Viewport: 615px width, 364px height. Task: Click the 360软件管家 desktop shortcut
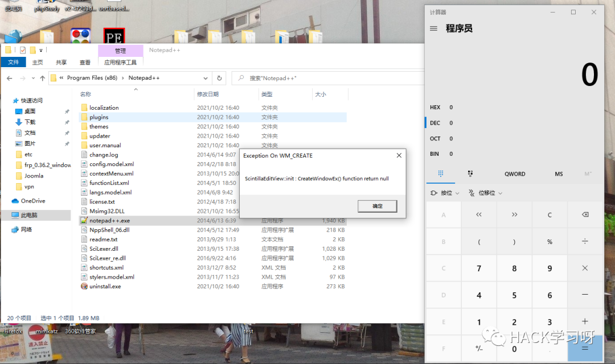pos(80,331)
